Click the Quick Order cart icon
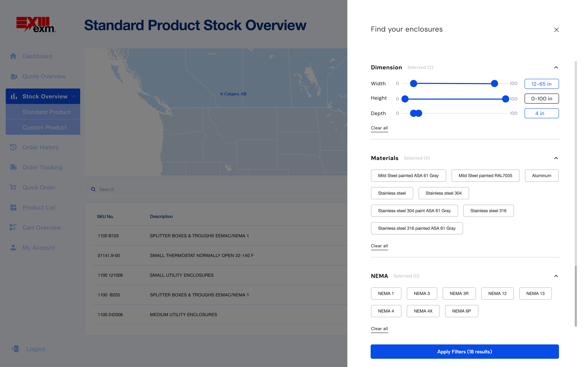This screenshot has height=367, width=588. pyautogui.click(x=13, y=187)
